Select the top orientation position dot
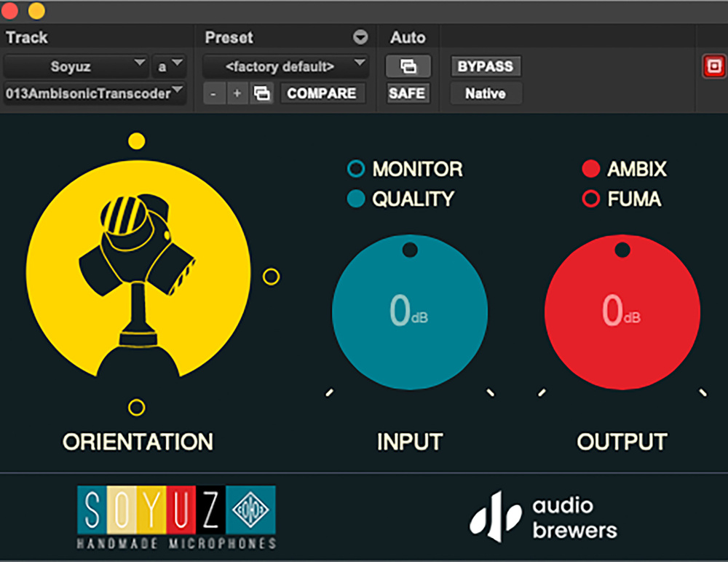728x562 pixels. click(x=136, y=140)
